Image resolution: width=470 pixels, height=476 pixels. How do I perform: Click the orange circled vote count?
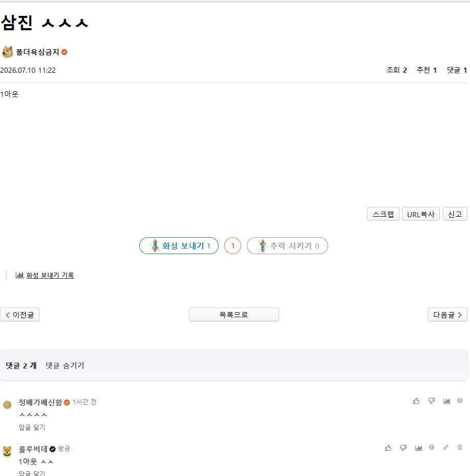[x=233, y=245]
